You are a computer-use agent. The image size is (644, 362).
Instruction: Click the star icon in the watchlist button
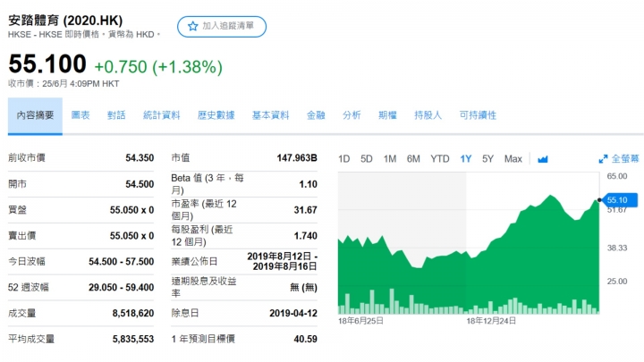192,26
